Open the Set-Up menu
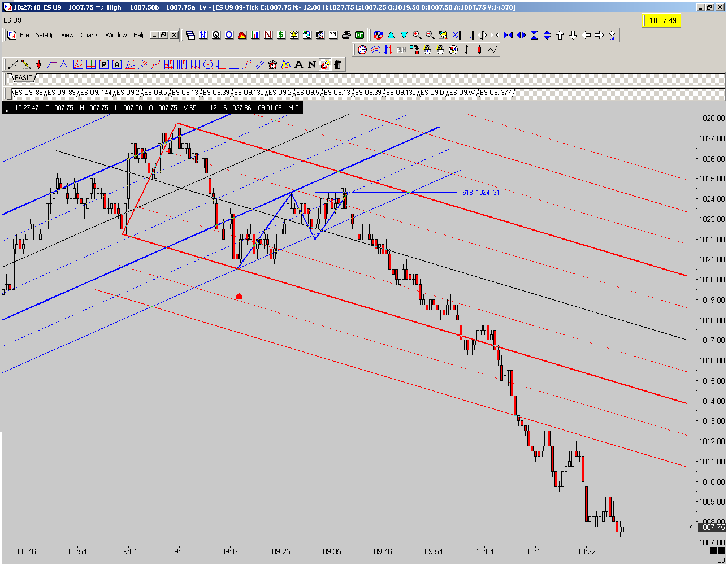This screenshot has width=728, height=565. point(45,35)
